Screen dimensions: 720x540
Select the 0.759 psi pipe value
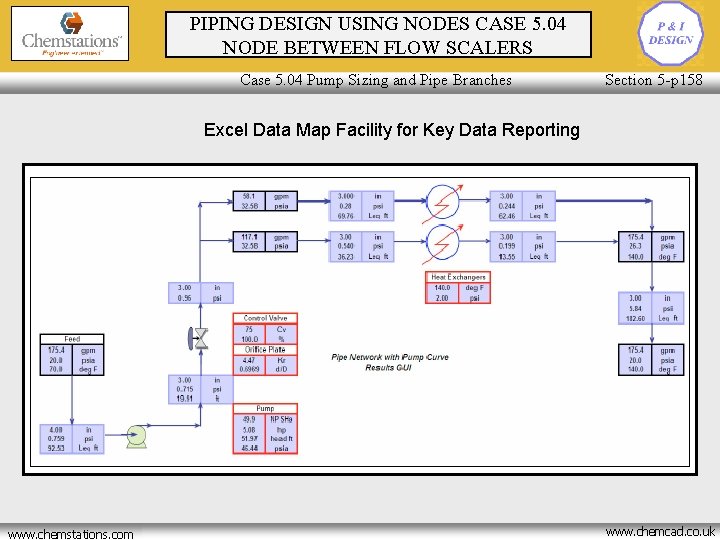56,439
